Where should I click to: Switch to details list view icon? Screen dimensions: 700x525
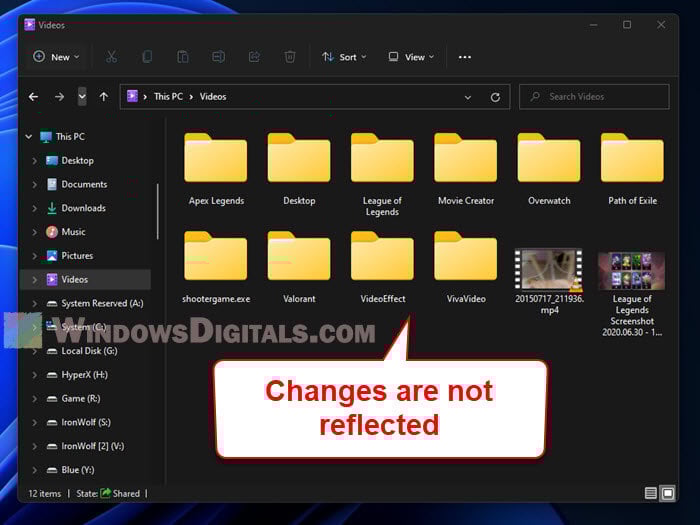[x=651, y=493]
